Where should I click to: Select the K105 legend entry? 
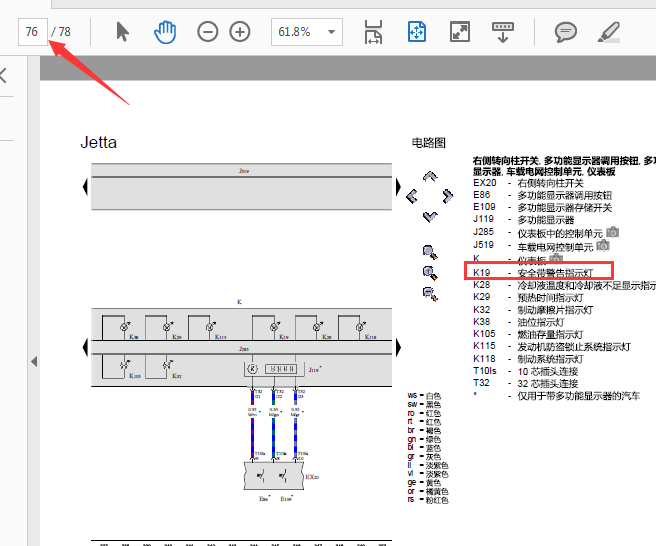point(528,334)
